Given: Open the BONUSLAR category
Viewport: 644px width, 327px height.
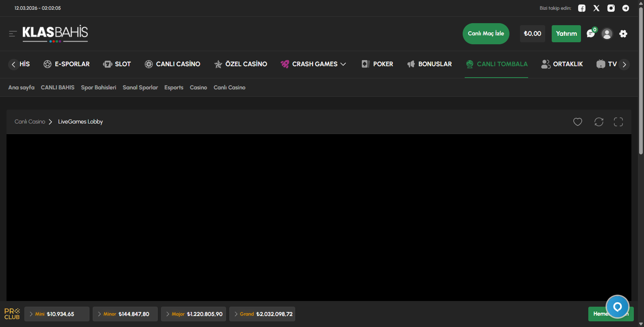Looking at the screenshot, I should point(429,64).
